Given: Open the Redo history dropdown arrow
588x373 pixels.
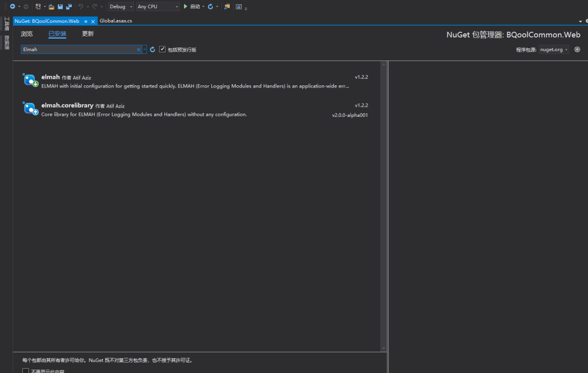Looking at the screenshot, I should (x=102, y=7).
